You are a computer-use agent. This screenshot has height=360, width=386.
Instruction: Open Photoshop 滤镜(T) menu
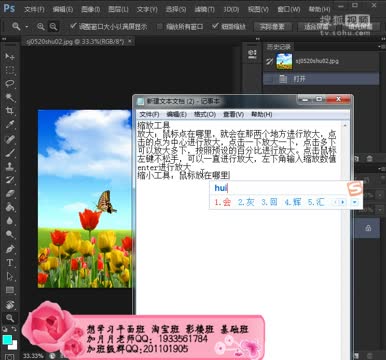coord(204,9)
